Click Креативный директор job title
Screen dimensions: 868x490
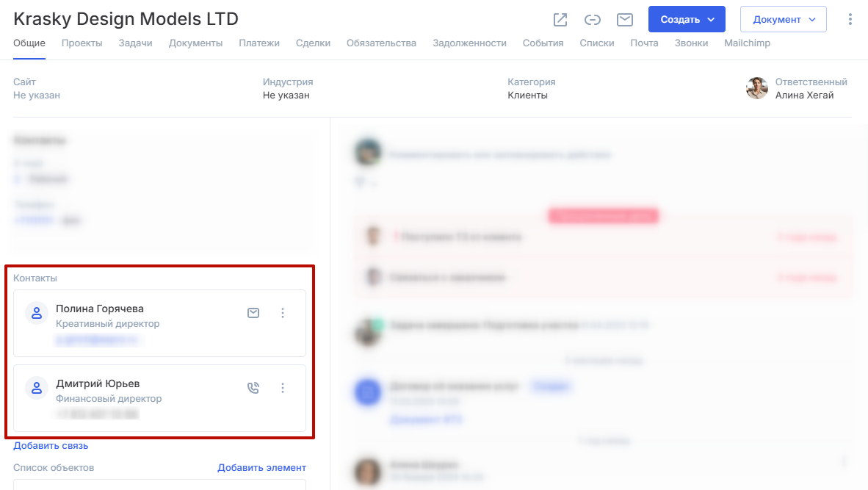(x=108, y=324)
